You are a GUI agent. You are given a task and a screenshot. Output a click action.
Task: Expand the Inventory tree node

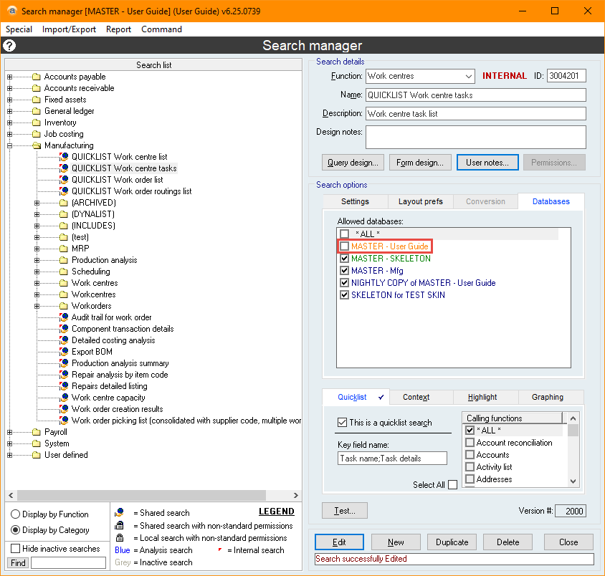10,123
